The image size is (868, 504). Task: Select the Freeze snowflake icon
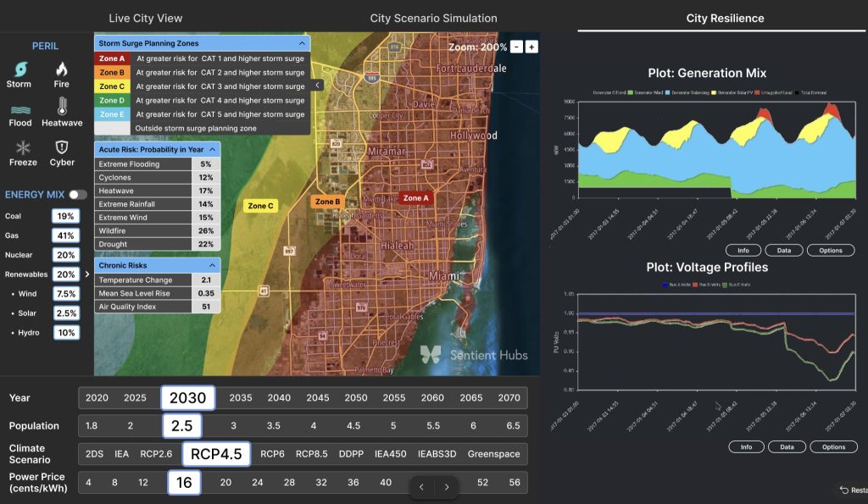(23, 147)
